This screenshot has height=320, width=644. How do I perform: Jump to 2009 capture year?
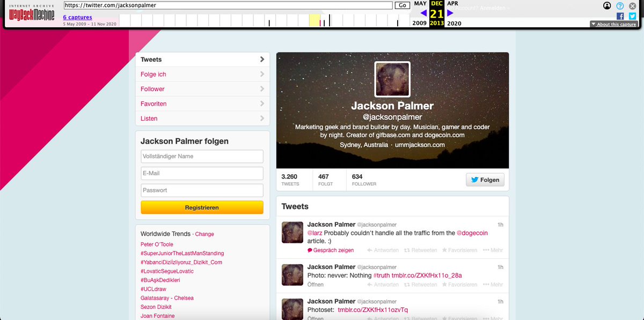(420, 24)
